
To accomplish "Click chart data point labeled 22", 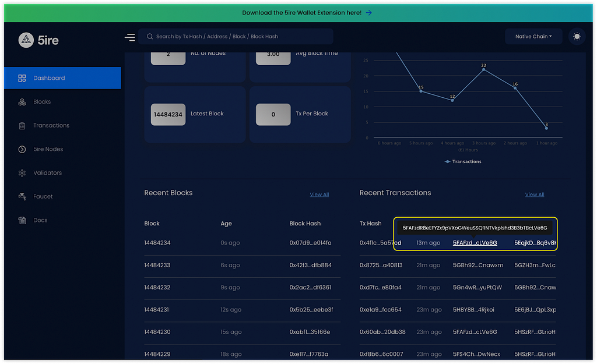I will [x=483, y=69].
